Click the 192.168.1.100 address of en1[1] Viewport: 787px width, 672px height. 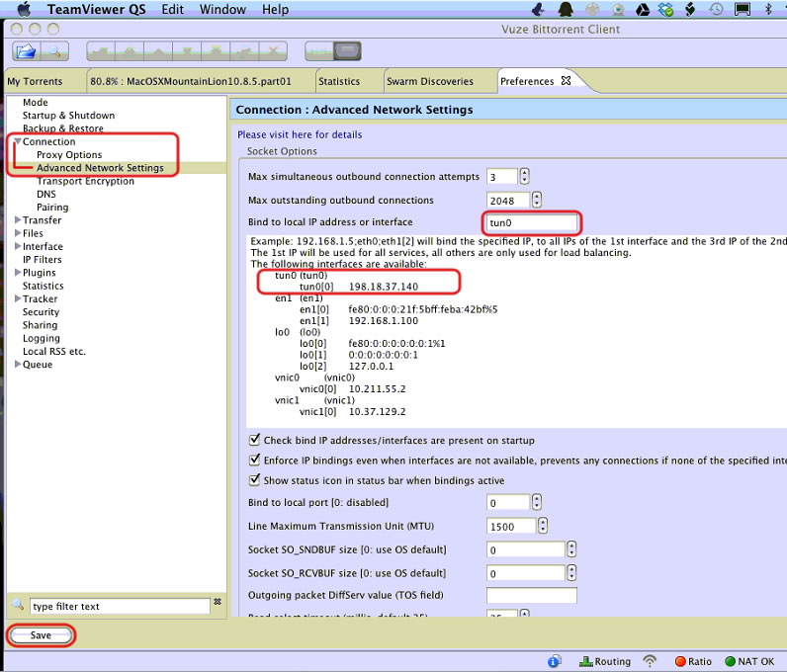pyautogui.click(x=384, y=320)
